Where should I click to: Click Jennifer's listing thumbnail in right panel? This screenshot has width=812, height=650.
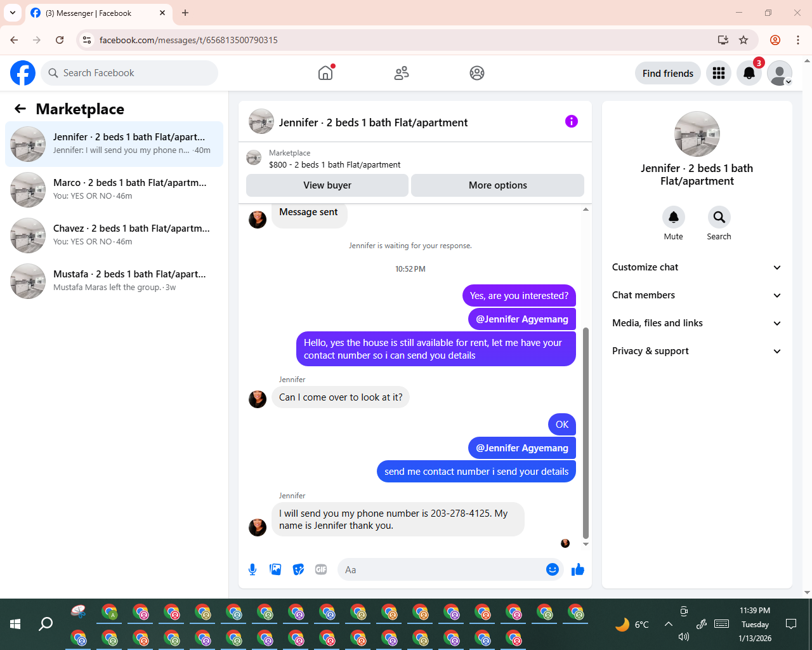coord(697,134)
